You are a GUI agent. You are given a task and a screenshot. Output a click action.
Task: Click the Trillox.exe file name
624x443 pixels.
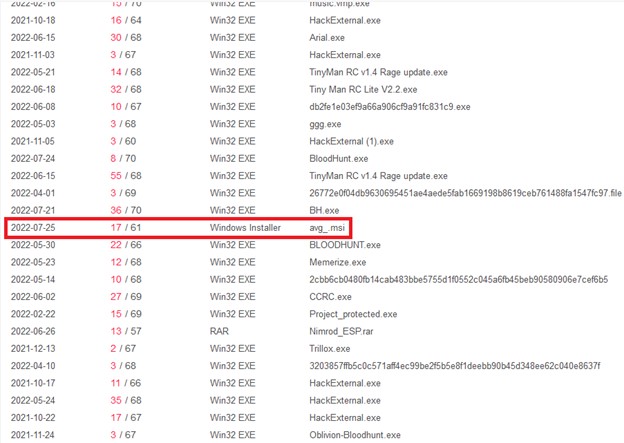331,349
